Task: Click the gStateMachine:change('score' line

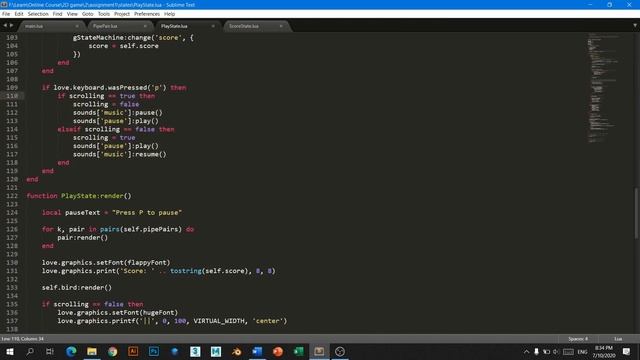Action: [133, 38]
